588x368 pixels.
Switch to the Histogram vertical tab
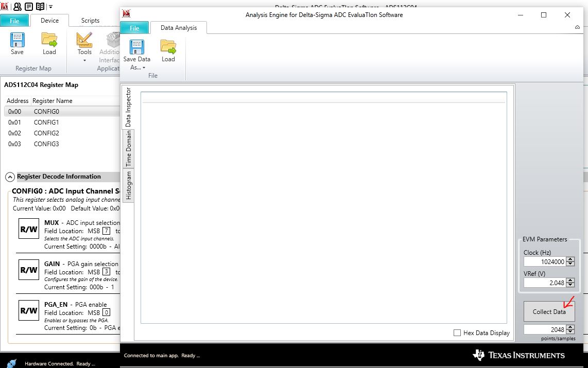click(128, 185)
